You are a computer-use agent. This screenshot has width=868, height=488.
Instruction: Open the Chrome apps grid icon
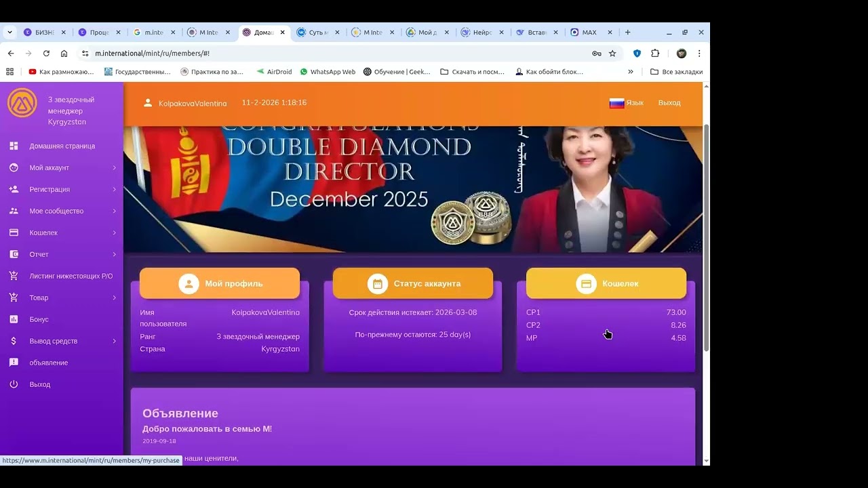[x=9, y=71]
